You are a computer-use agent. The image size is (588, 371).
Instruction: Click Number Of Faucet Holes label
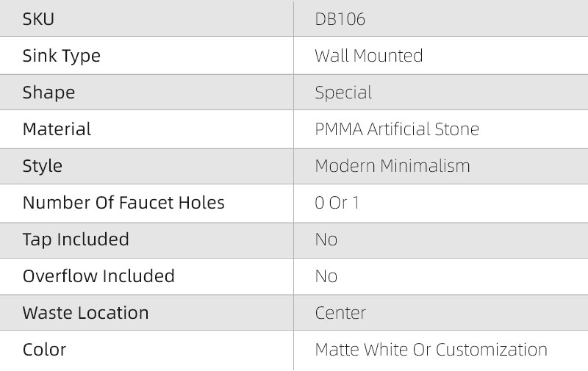[x=123, y=203]
